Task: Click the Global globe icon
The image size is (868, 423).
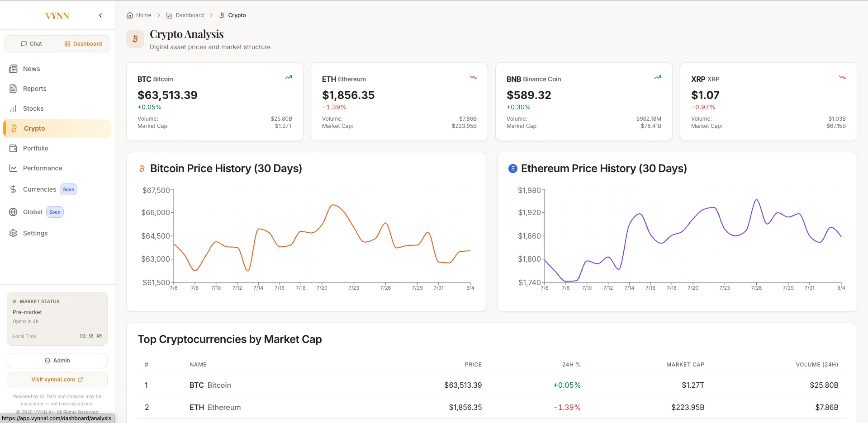Action: point(14,212)
